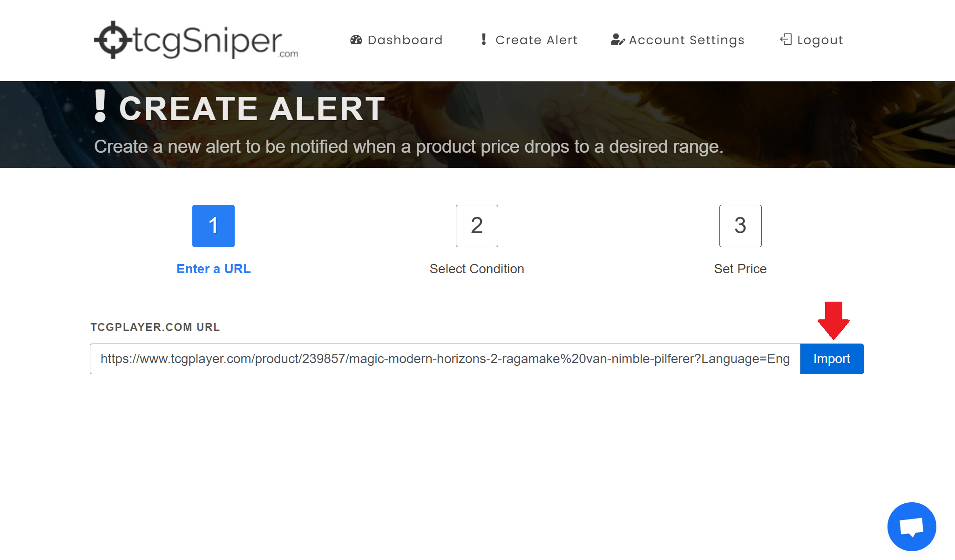The image size is (955, 560).
Task: Open the Dashboard nav link
Action: (396, 40)
